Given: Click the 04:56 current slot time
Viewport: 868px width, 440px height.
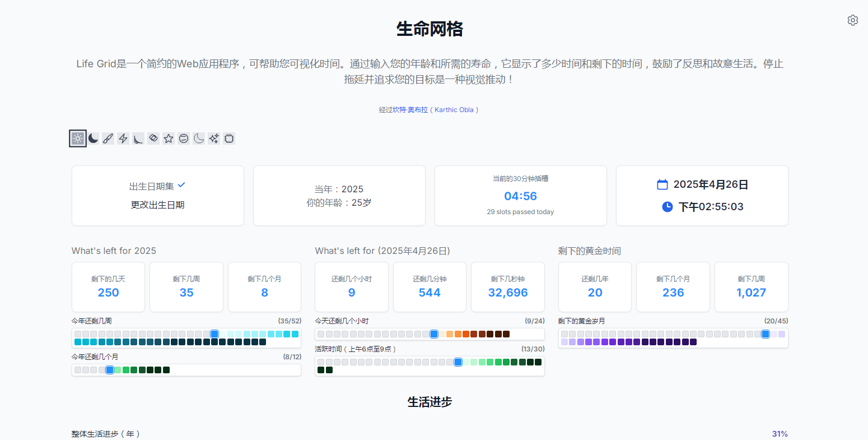Looking at the screenshot, I should point(520,196).
